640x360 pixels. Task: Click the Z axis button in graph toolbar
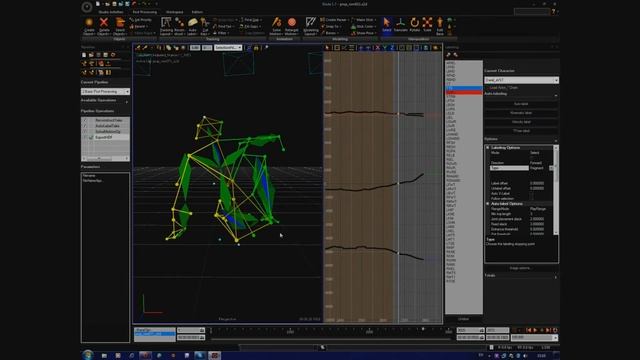pos(392,48)
